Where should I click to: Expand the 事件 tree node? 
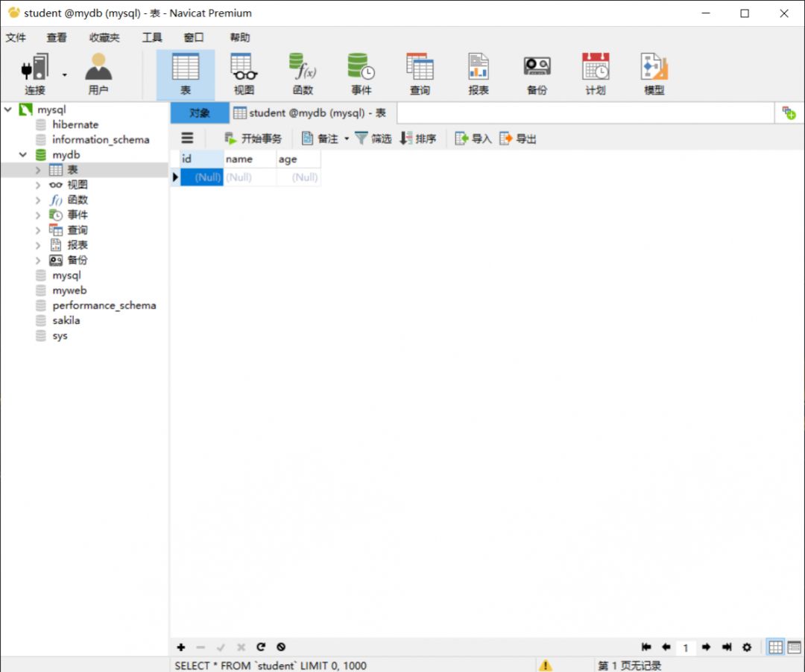pos(38,215)
